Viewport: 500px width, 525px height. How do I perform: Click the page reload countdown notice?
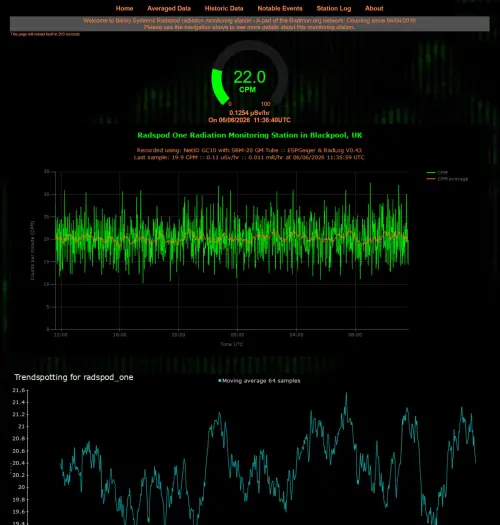click(x=45, y=34)
